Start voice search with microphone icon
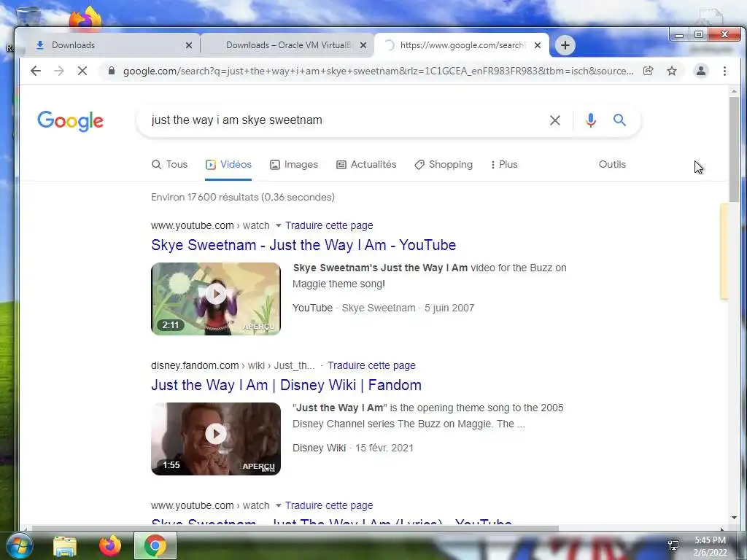Image resolution: width=747 pixels, height=560 pixels. 591,120
